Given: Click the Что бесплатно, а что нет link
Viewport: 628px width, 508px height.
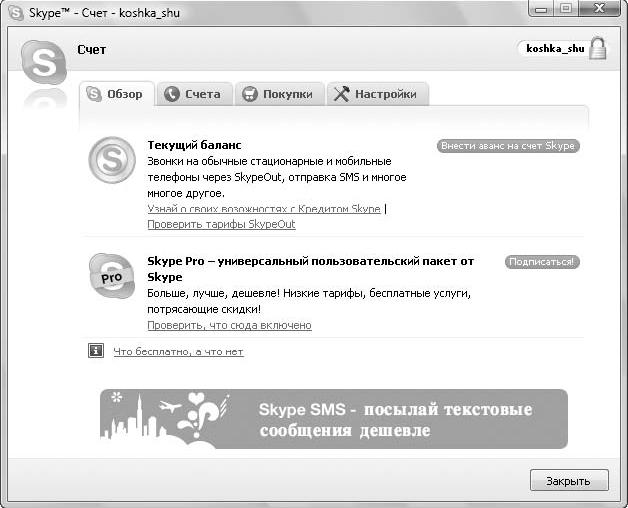Looking at the screenshot, I should pos(178,352).
